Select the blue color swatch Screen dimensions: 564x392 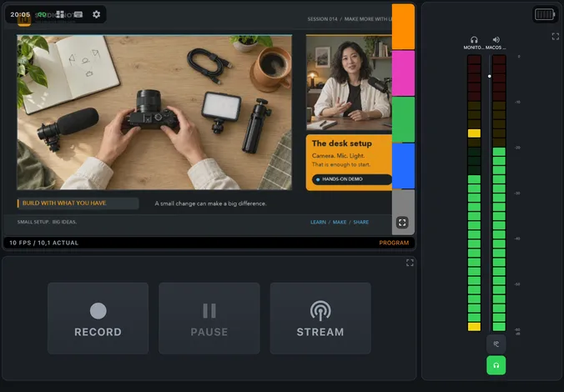click(x=403, y=166)
